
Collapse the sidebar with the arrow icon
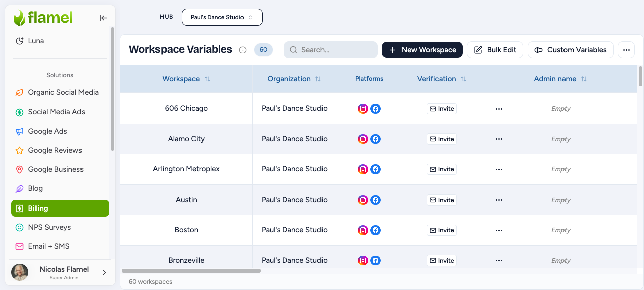(103, 18)
